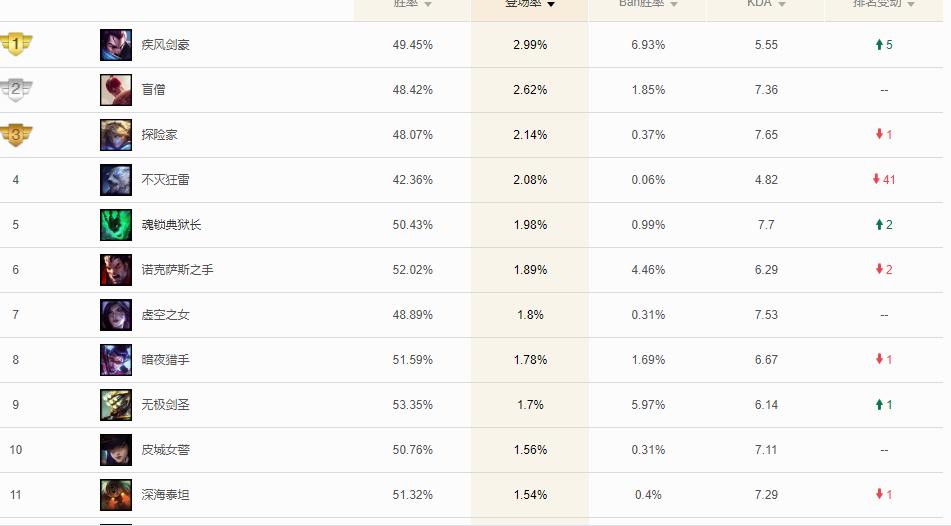The image size is (951, 526).
Task: Open the 诺克萨斯之手 champion portrait
Action: (x=116, y=270)
